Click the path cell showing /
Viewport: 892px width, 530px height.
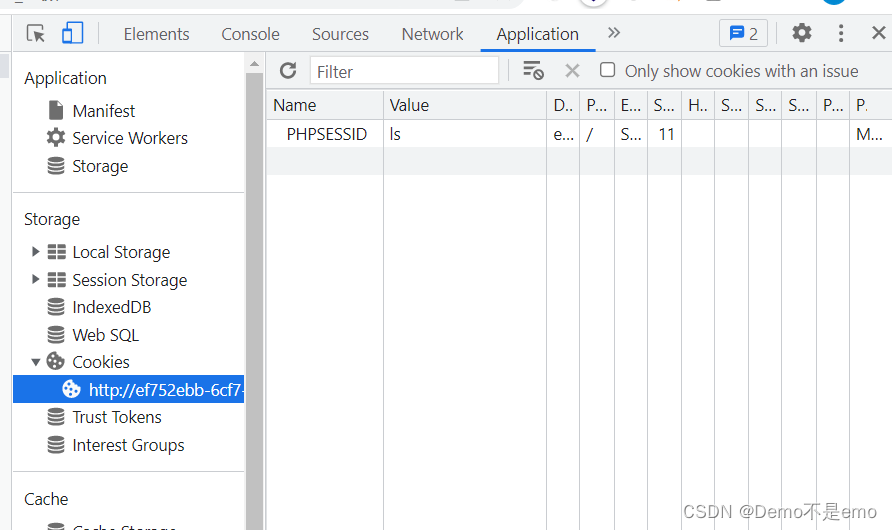pos(597,134)
